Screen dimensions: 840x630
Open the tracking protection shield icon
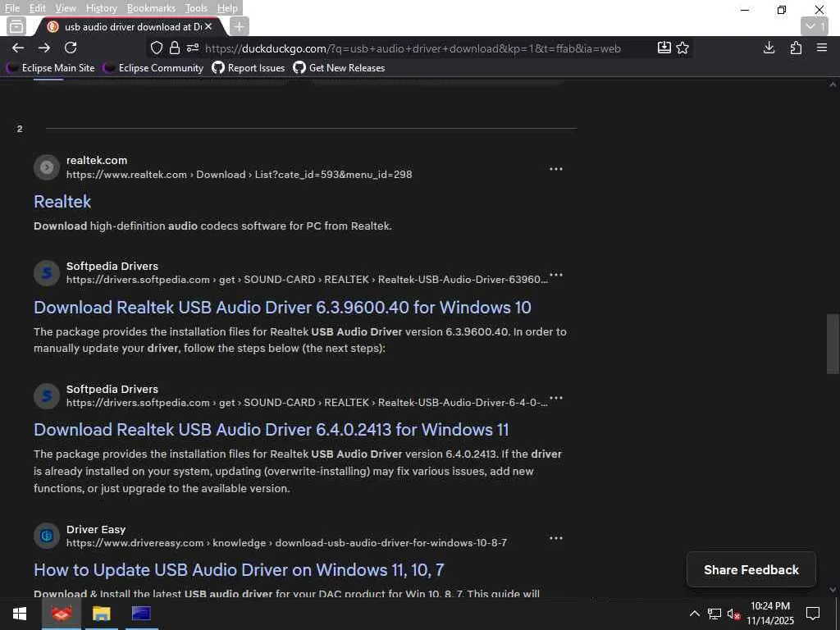[157, 48]
